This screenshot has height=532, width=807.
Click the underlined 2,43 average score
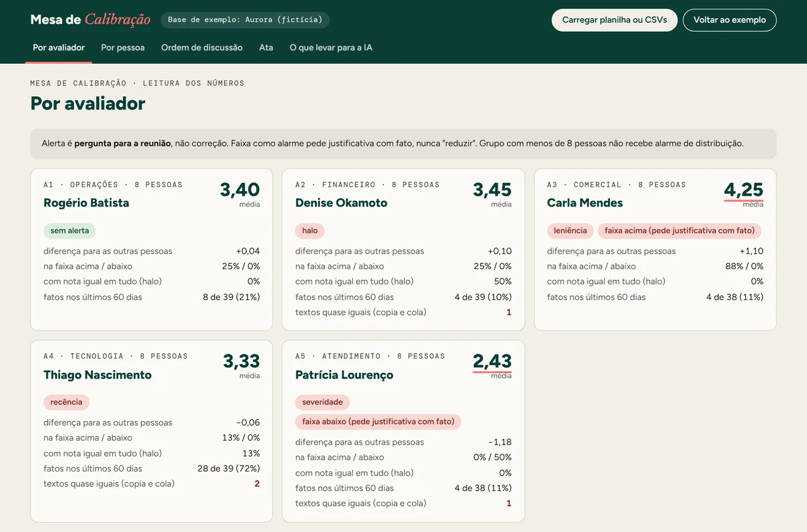492,362
